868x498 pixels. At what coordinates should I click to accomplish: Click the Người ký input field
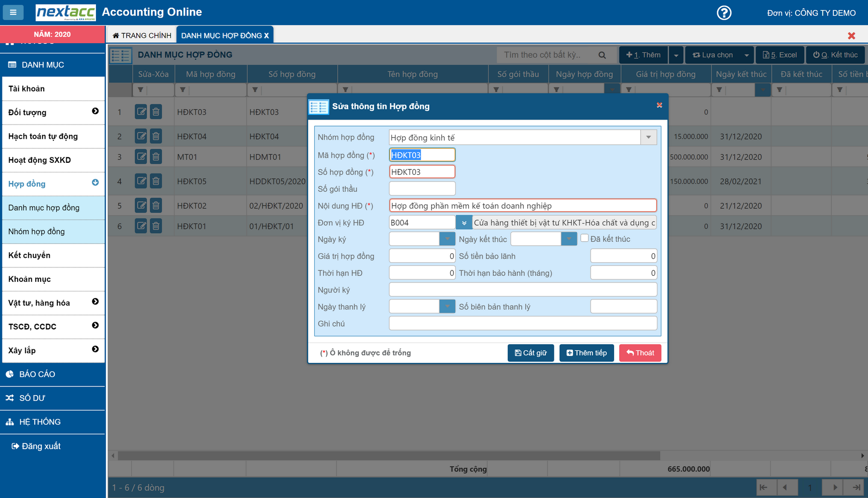[523, 290]
